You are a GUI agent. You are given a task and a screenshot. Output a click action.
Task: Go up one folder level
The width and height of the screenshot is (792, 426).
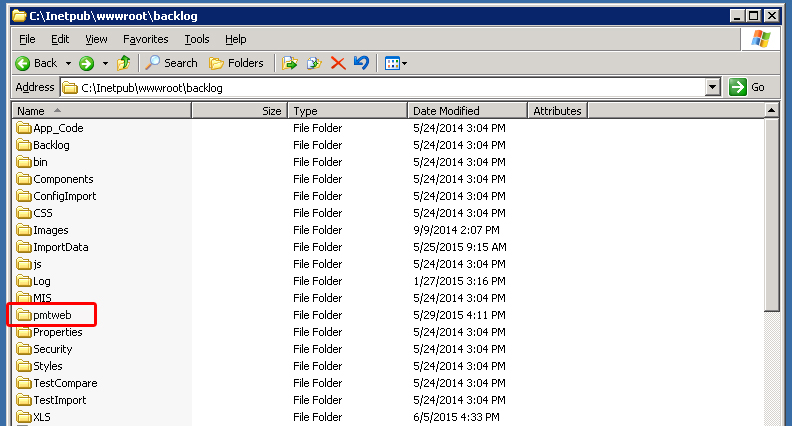[124, 63]
